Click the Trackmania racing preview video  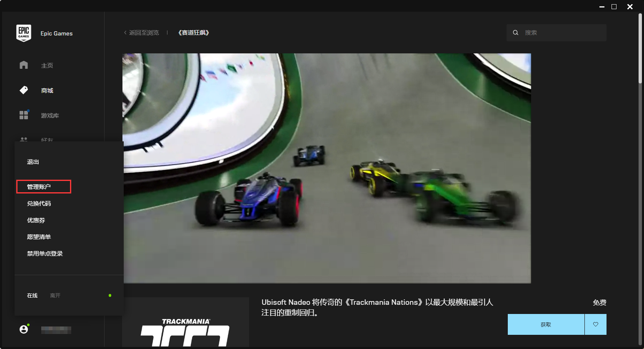(x=327, y=168)
